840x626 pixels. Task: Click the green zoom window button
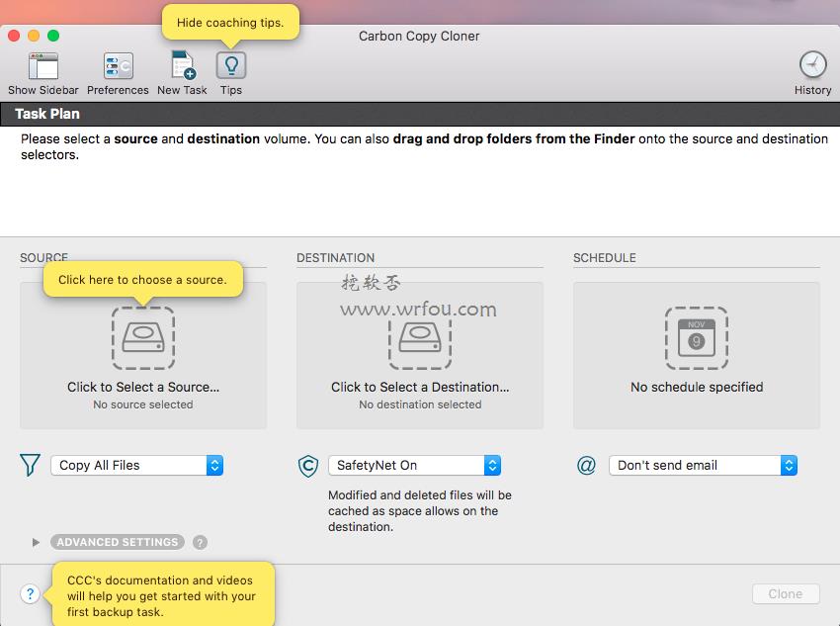[x=53, y=36]
